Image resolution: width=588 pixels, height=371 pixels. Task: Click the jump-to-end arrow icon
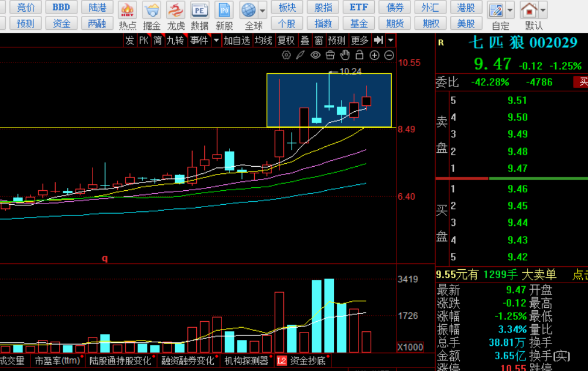pos(379,40)
